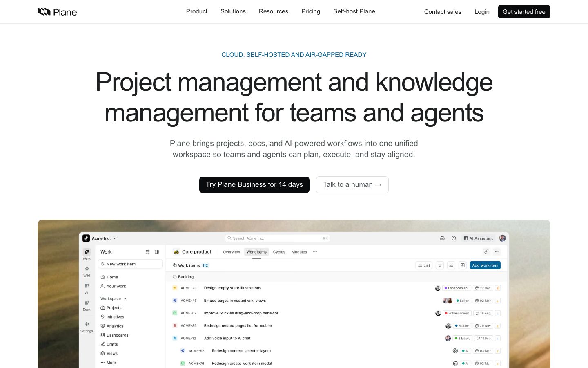Open the Solutions menu
This screenshot has height=368, width=588.
tap(233, 11)
